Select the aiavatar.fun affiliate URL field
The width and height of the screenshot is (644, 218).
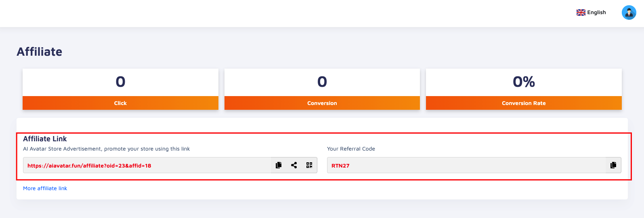147,165
